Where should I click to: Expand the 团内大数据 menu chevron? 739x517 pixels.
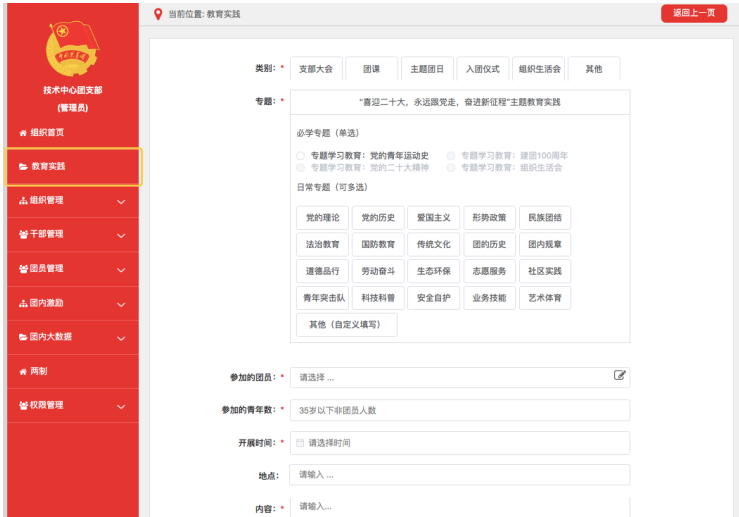(121, 338)
